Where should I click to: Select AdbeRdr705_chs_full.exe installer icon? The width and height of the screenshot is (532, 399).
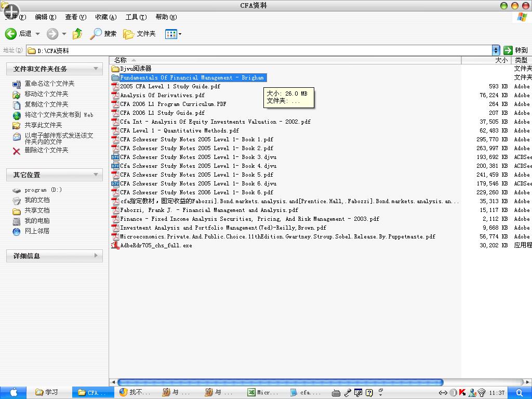pyautogui.click(x=115, y=245)
